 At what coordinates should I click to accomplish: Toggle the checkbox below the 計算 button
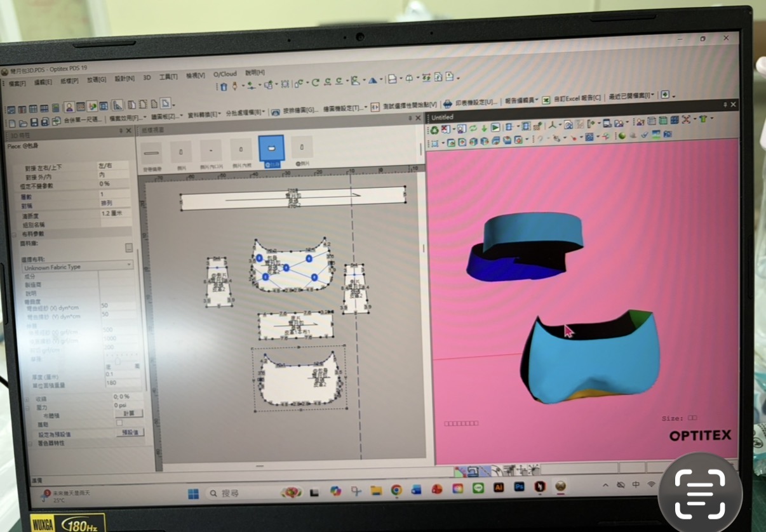[119, 422]
